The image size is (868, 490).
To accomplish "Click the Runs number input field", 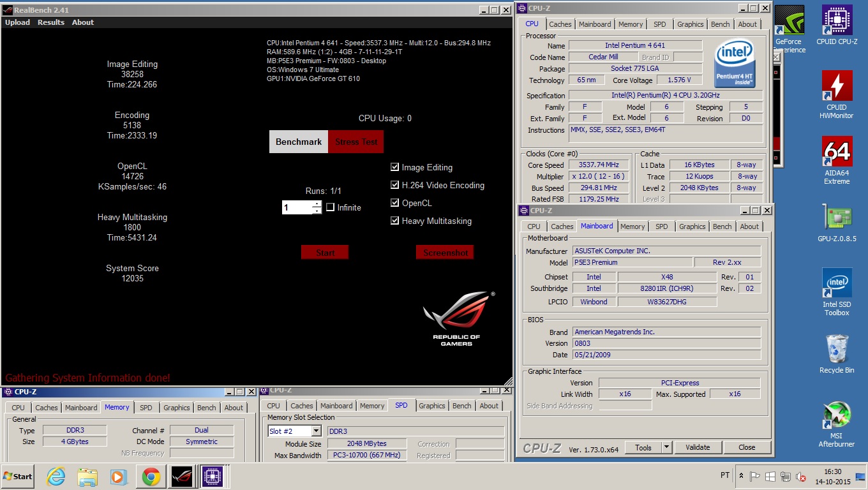I will click(297, 207).
